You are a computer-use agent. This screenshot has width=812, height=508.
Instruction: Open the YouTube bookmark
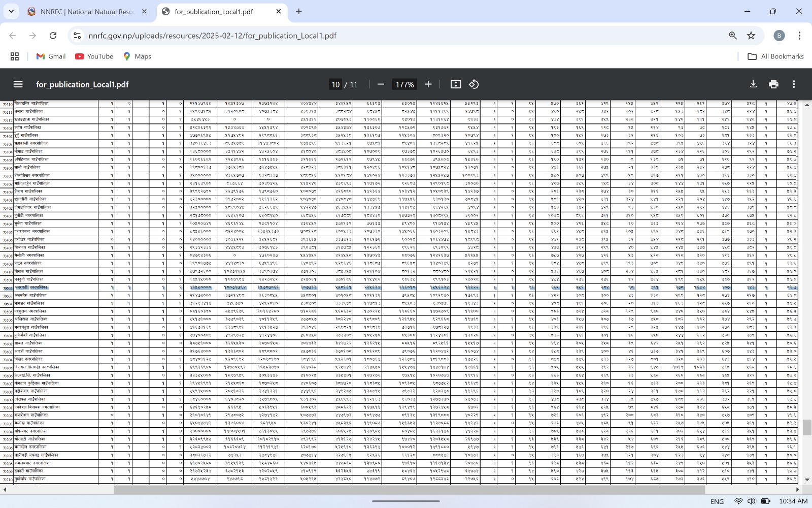click(x=94, y=56)
